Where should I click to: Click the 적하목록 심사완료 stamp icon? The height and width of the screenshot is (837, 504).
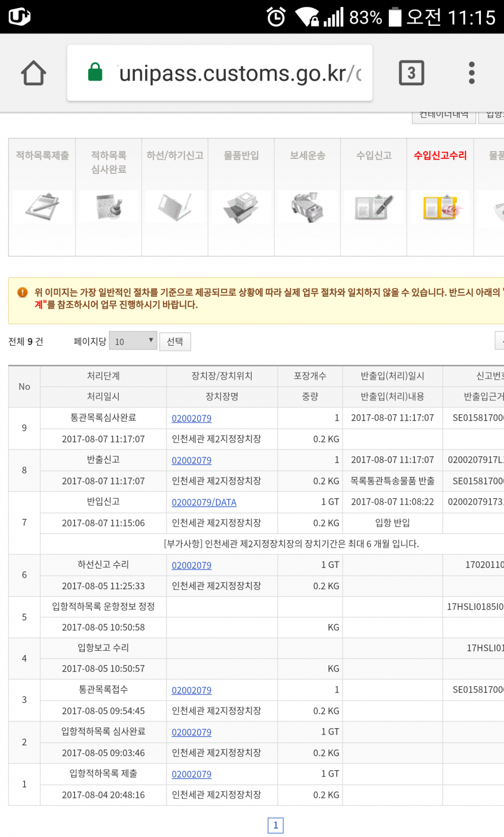click(108, 206)
